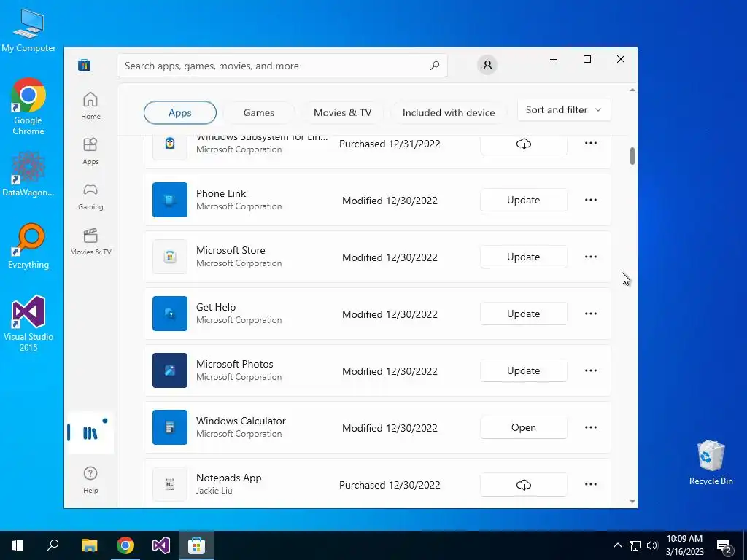Open taskbar search magnifier
Image resolution: width=747 pixels, height=560 pixels.
tap(53, 545)
